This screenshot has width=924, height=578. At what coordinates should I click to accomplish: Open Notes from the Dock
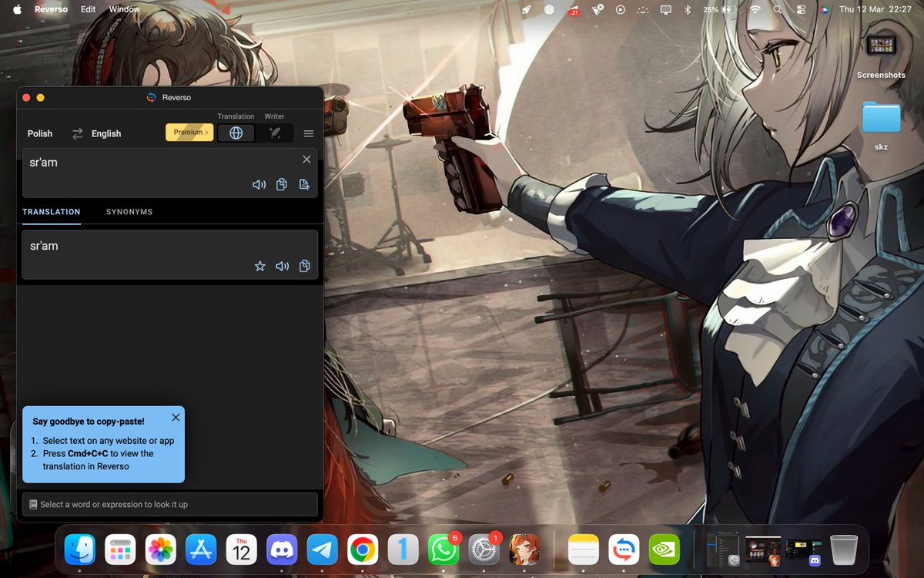(584, 549)
